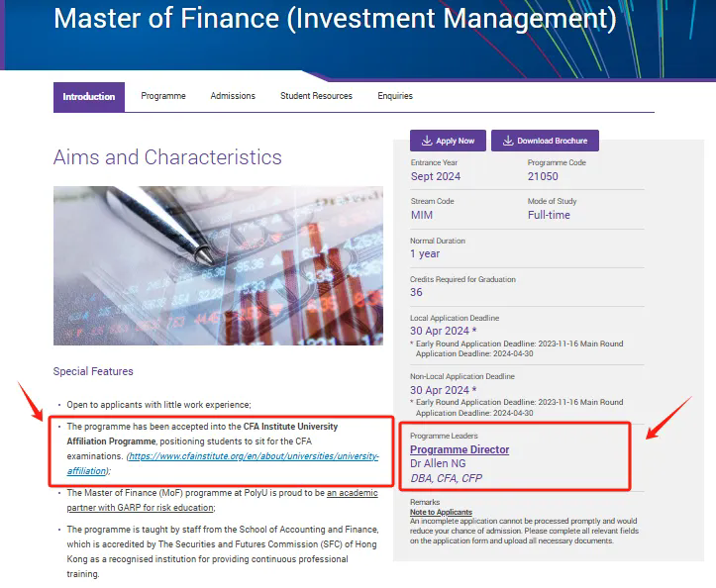Viewport: 716px width, 588px height.
Task: Click the programme code 21050
Action: point(543,176)
